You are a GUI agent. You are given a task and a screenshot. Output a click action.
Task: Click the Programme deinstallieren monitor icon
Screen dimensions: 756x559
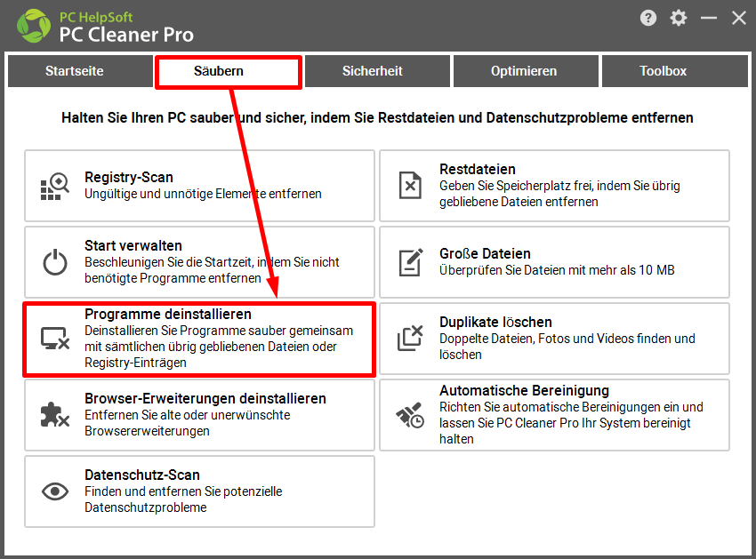coord(55,339)
